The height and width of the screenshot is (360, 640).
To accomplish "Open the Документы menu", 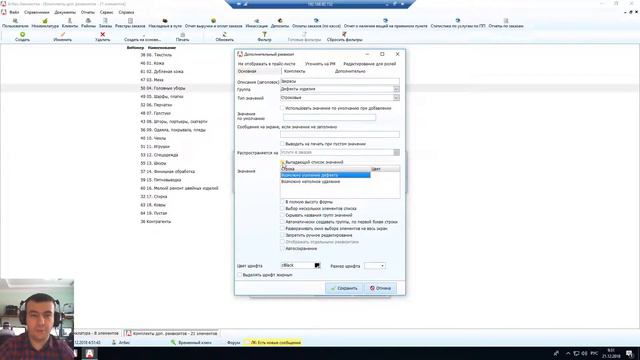I will [65, 12].
